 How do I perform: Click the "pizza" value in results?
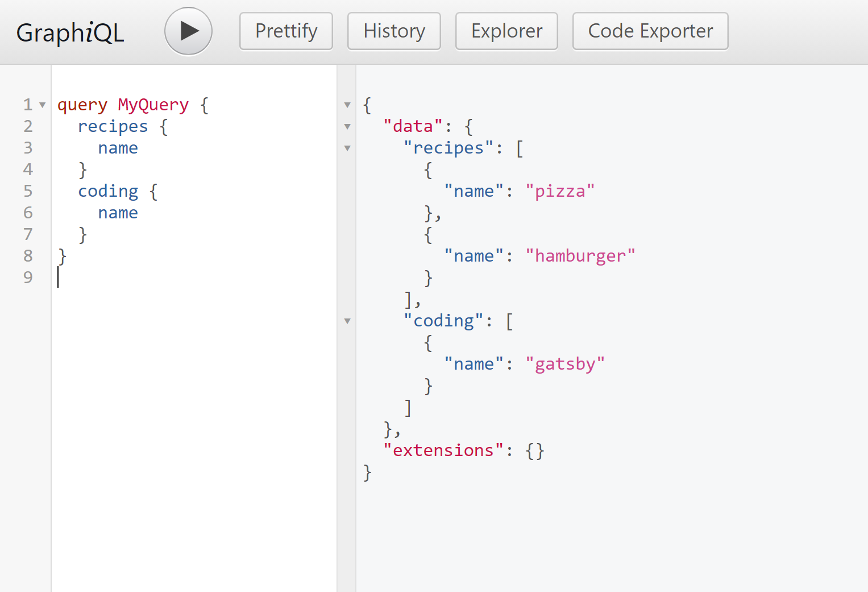(560, 192)
